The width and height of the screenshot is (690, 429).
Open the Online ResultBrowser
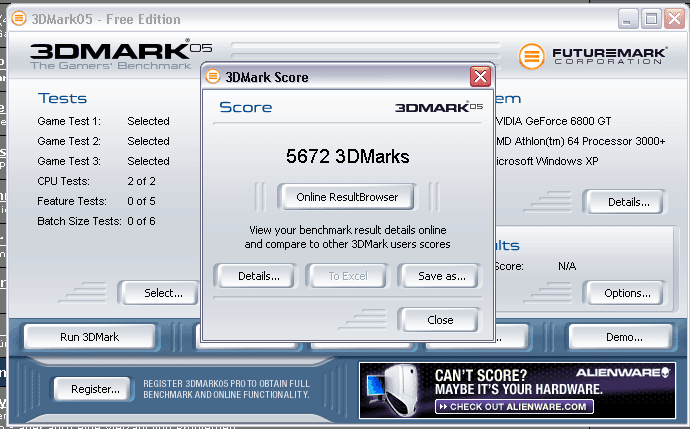click(347, 197)
